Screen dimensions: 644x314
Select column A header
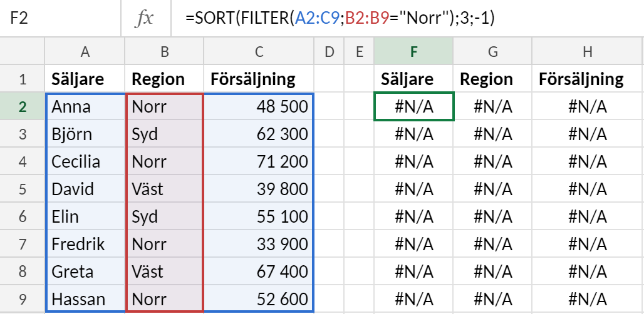tap(85, 51)
